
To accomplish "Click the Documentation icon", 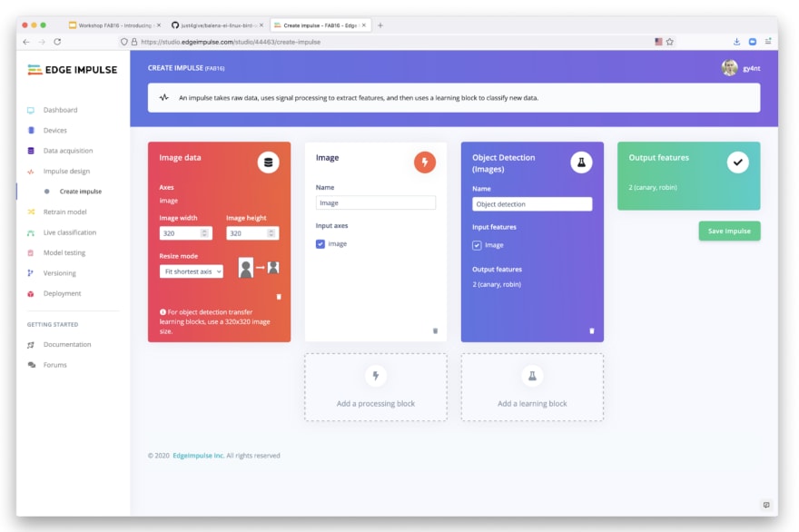I will [x=31, y=345].
